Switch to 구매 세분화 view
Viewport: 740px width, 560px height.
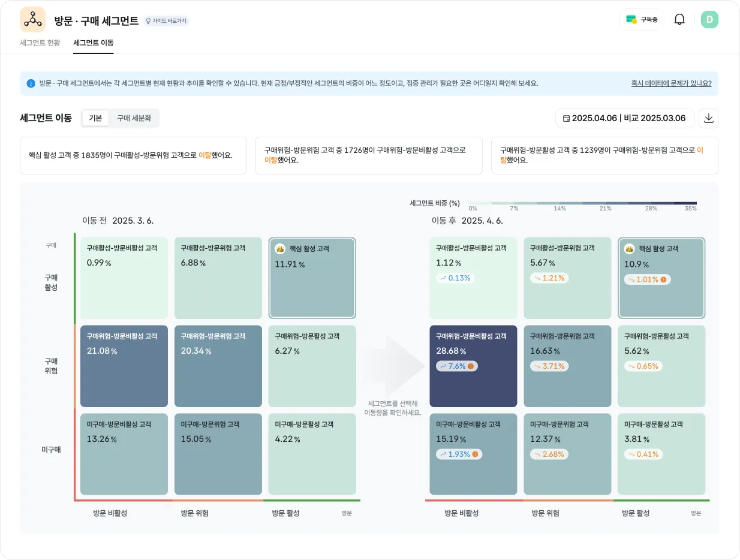pyautogui.click(x=134, y=118)
